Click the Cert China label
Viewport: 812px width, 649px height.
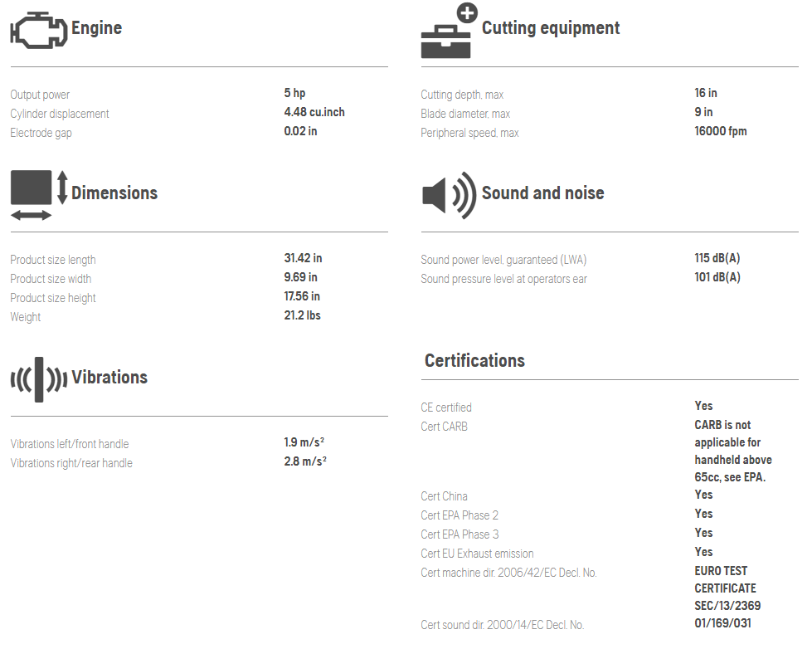(444, 496)
